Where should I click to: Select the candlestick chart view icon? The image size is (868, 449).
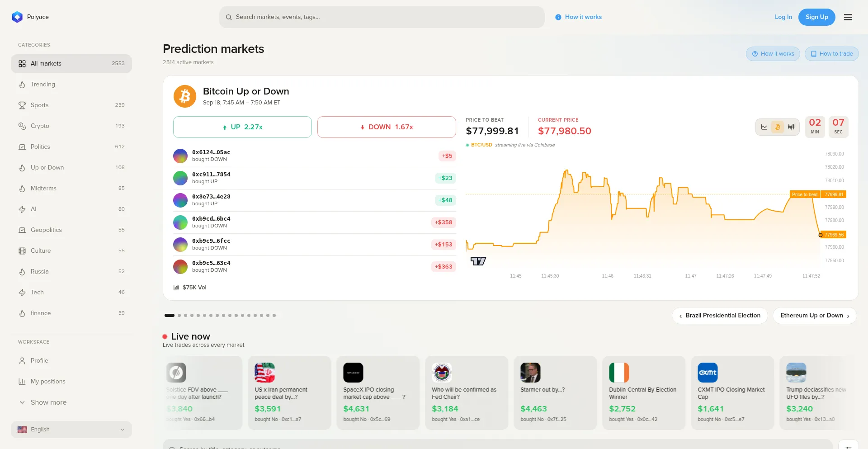coord(791,127)
